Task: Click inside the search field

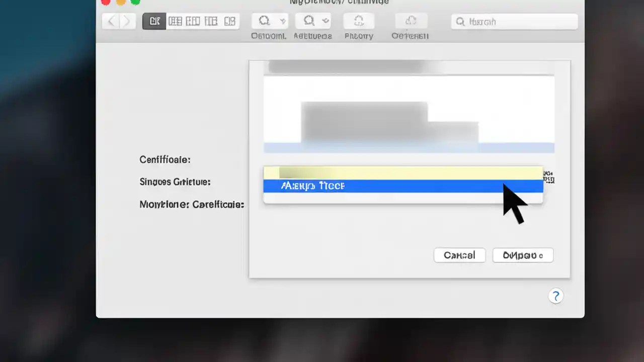Action: [514, 22]
